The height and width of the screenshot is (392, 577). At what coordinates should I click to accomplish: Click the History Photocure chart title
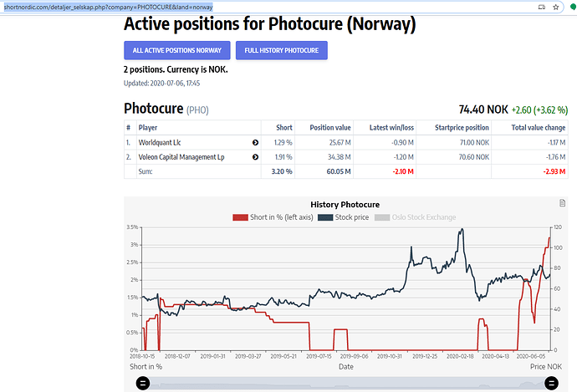(345, 205)
